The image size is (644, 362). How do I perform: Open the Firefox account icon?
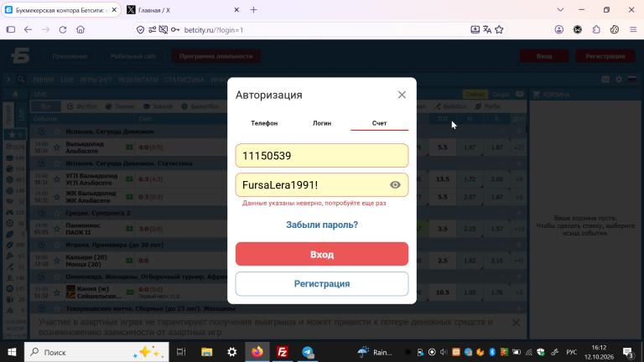[559, 29]
